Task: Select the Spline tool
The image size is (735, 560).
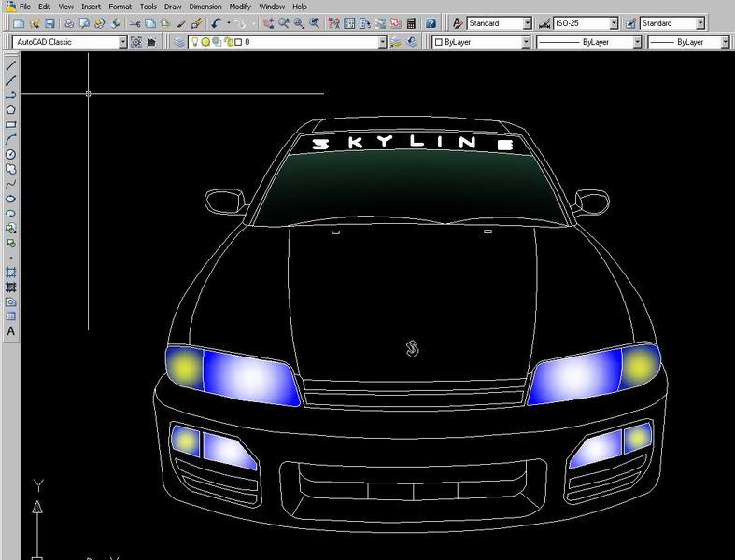Action: click(11, 184)
